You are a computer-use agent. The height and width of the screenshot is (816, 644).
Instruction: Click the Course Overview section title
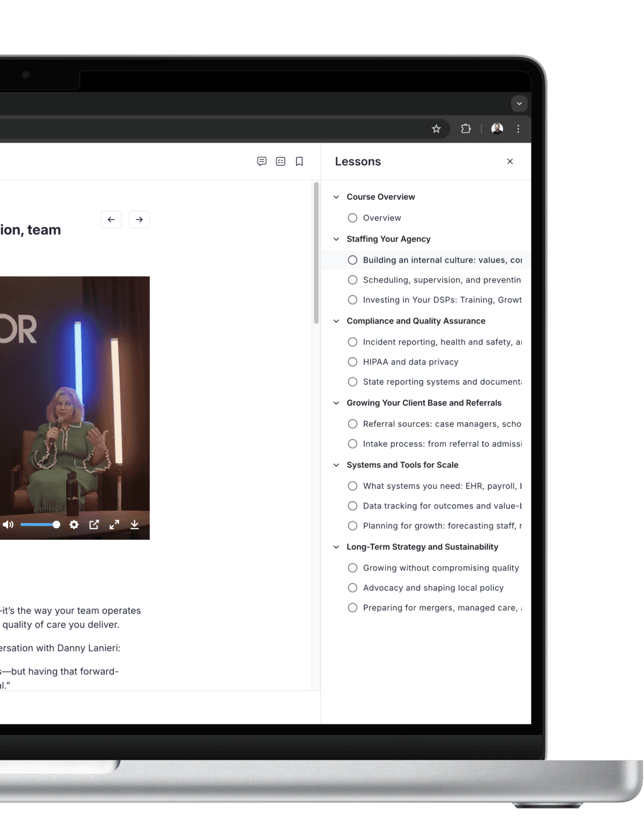click(x=381, y=197)
